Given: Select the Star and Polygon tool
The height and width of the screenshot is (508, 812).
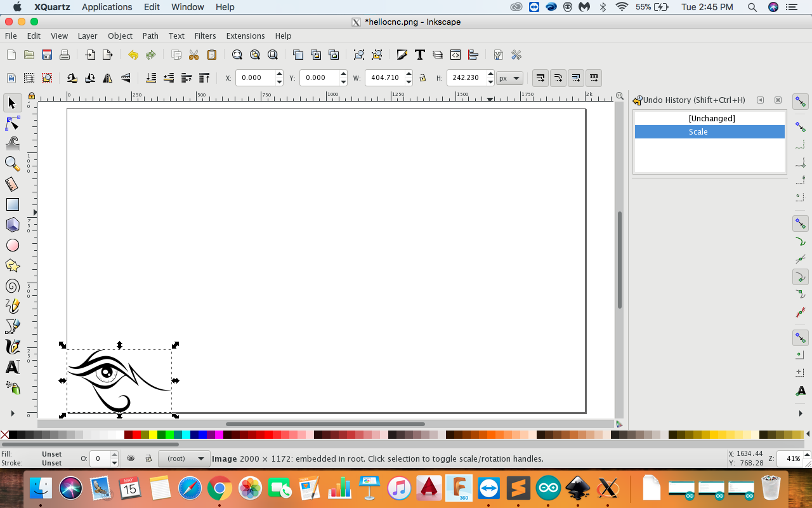Looking at the screenshot, I should 12,265.
